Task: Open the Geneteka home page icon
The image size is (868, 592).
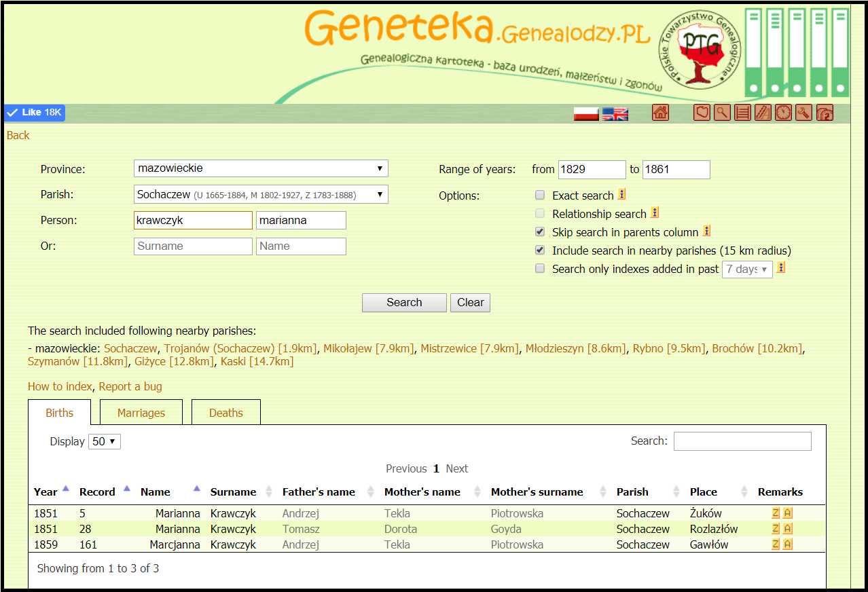Action: click(660, 112)
